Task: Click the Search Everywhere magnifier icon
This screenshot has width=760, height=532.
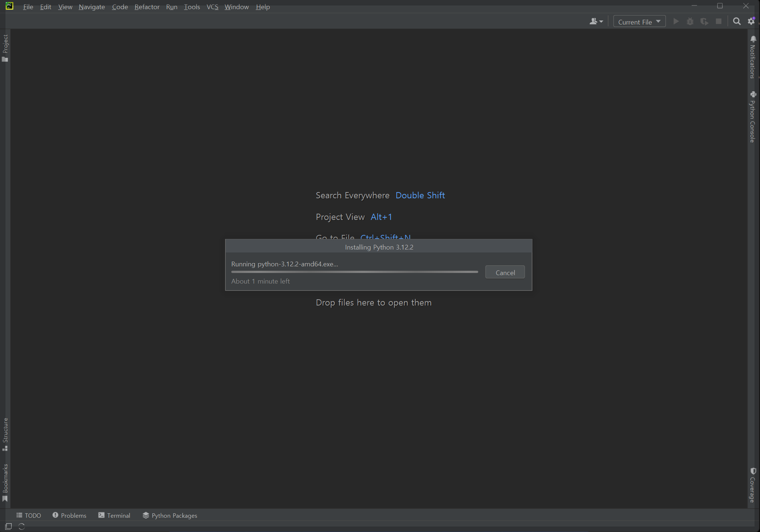Action: (x=737, y=22)
